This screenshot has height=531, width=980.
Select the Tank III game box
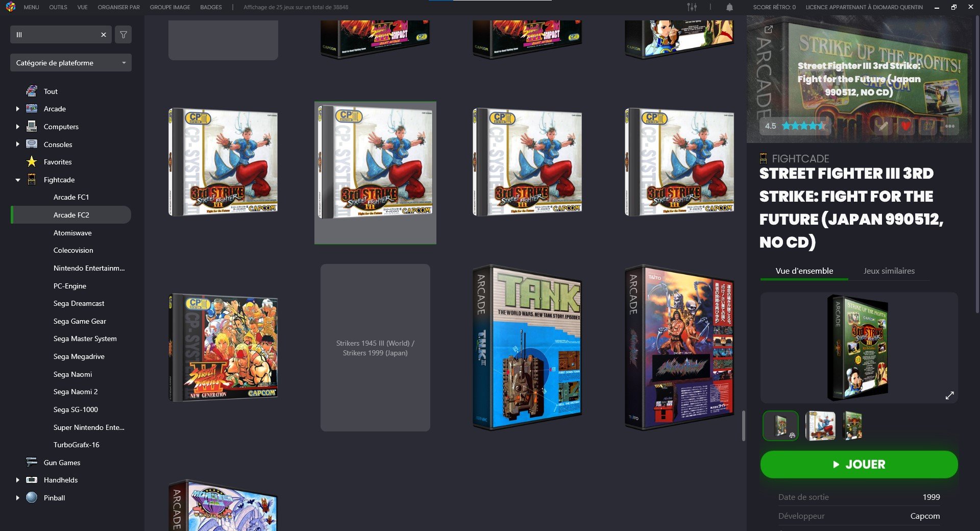pyautogui.click(x=527, y=348)
